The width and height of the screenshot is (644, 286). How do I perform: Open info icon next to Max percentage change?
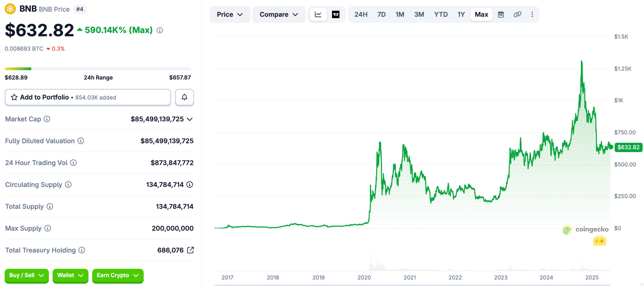coord(160,30)
